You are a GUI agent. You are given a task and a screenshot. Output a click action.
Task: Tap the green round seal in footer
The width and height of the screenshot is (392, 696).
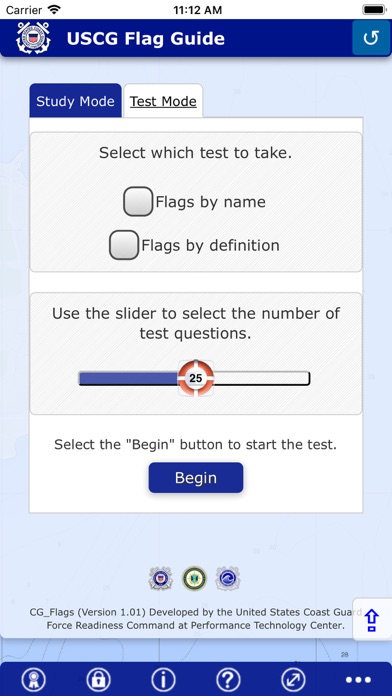[x=194, y=578]
